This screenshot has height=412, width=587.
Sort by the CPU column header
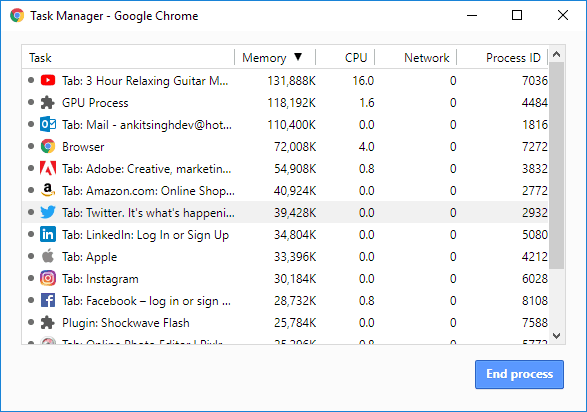tap(356, 58)
